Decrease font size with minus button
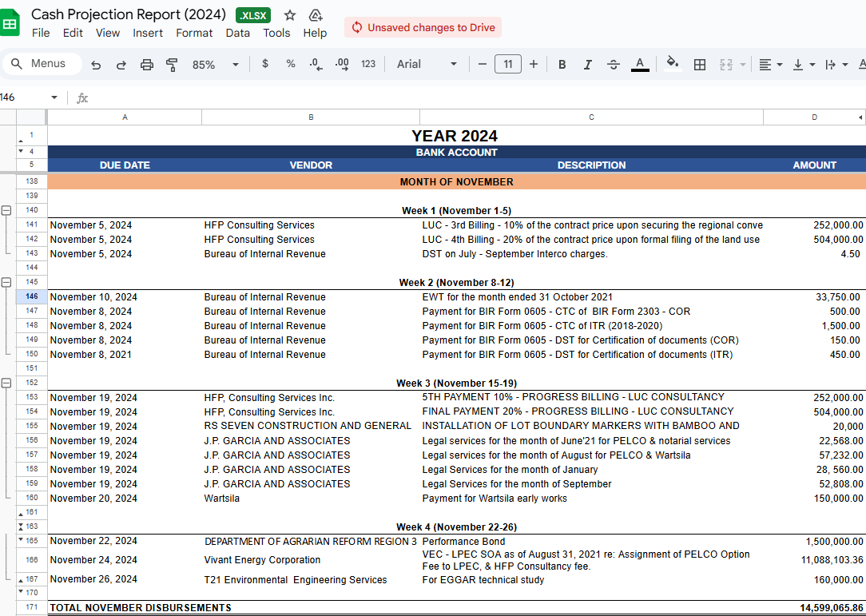 pos(483,64)
